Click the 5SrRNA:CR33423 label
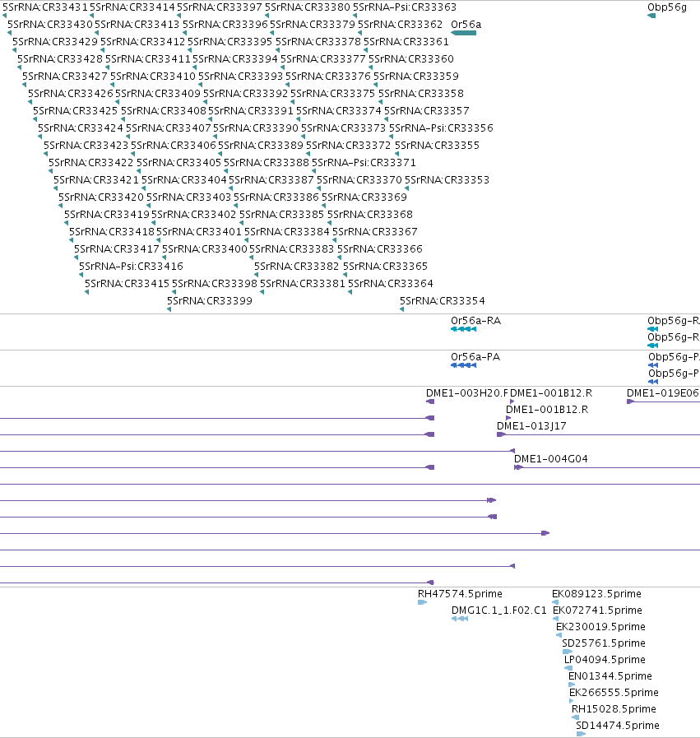 pos(86,145)
